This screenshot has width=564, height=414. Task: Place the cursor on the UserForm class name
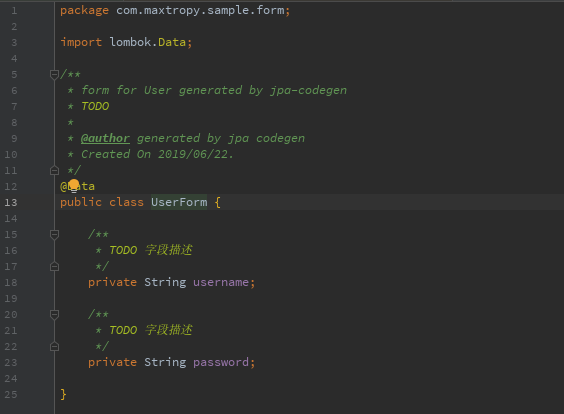179,202
